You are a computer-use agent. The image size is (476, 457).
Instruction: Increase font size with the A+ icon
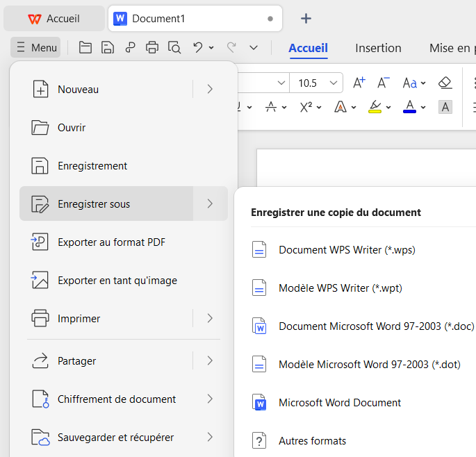click(x=359, y=83)
